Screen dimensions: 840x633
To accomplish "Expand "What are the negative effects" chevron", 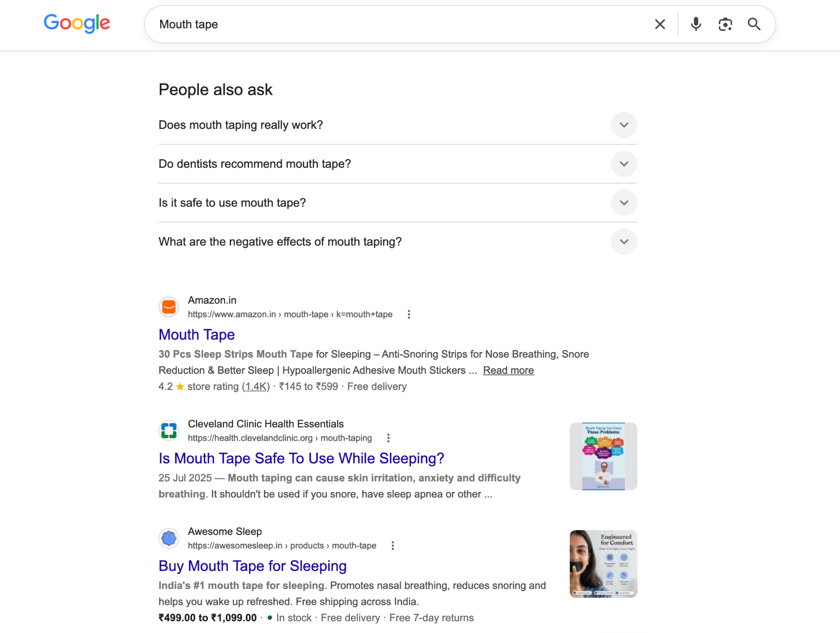I will point(624,242).
